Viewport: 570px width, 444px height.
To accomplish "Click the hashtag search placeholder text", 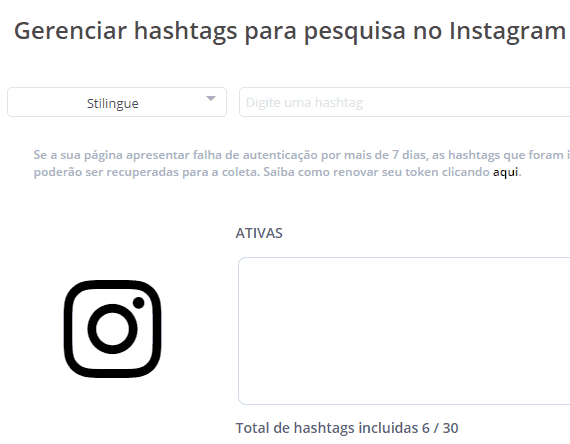I will (x=304, y=103).
